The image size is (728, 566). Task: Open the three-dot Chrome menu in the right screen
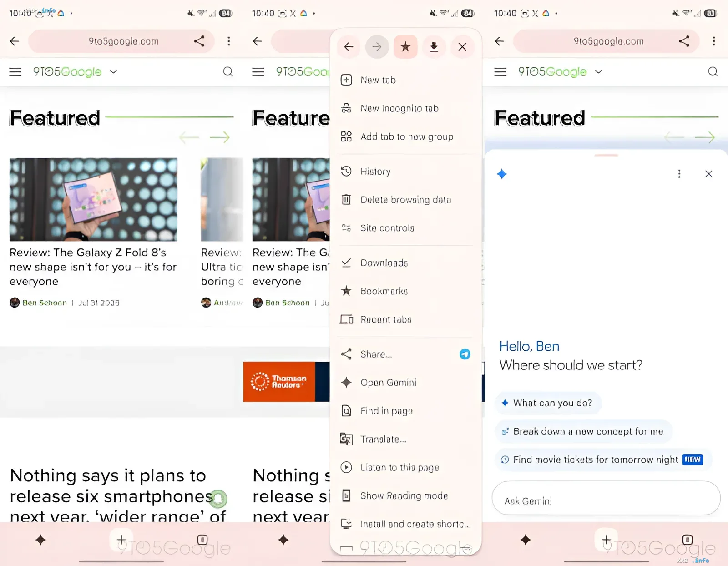tap(713, 41)
